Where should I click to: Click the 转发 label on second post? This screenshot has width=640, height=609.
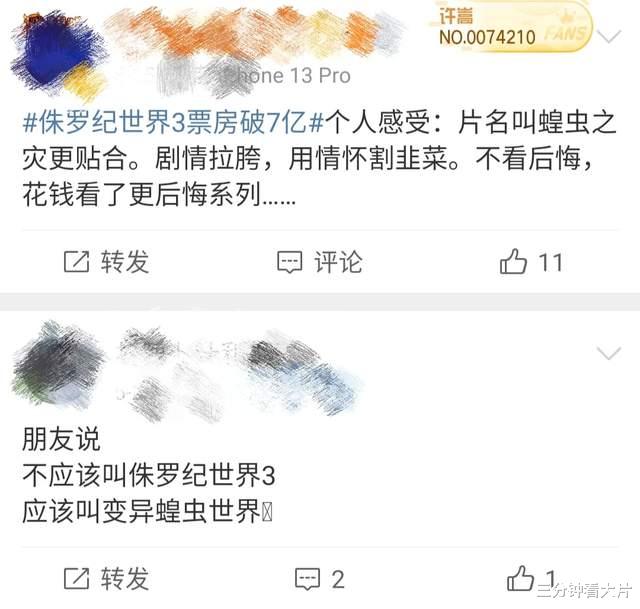pyautogui.click(x=125, y=578)
